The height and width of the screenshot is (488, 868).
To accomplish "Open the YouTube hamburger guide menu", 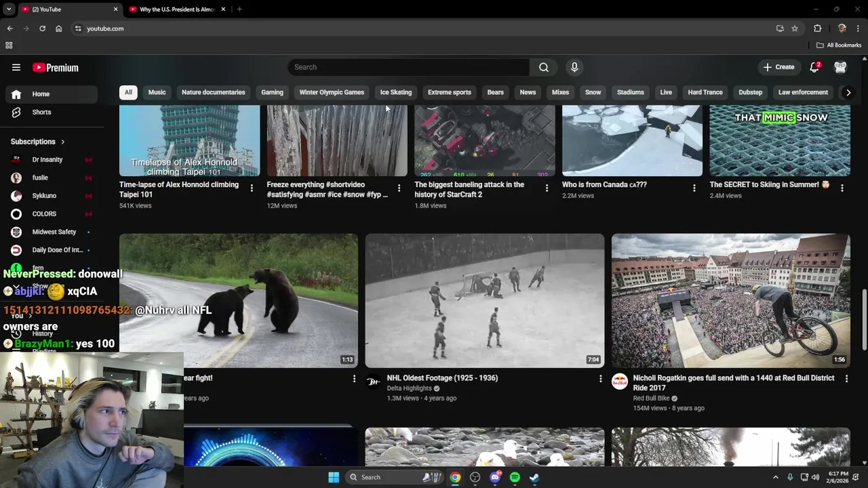I will tap(16, 67).
